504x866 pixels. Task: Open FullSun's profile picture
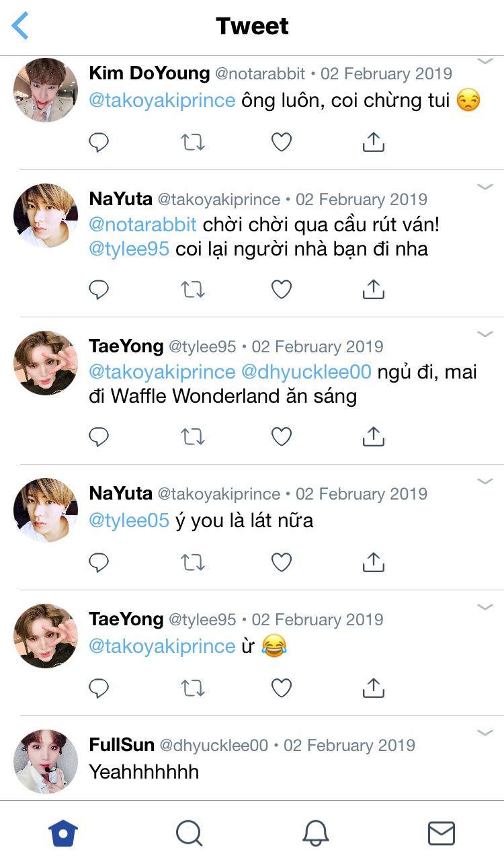tap(46, 762)
